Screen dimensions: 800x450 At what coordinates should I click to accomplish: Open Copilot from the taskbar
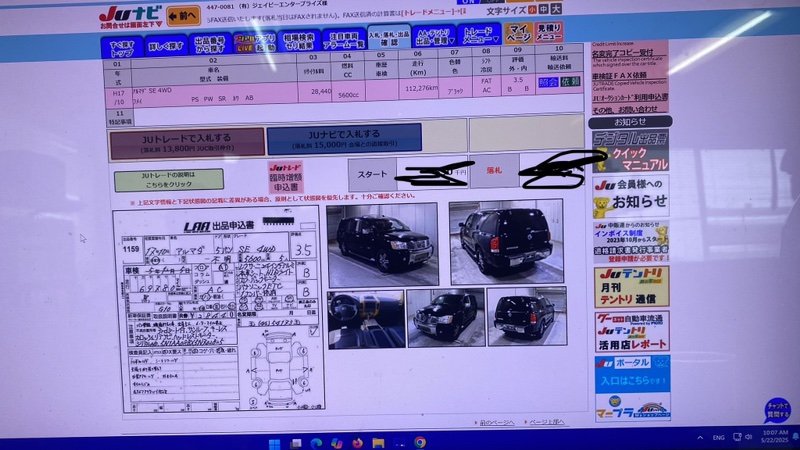tap(337, 443)
